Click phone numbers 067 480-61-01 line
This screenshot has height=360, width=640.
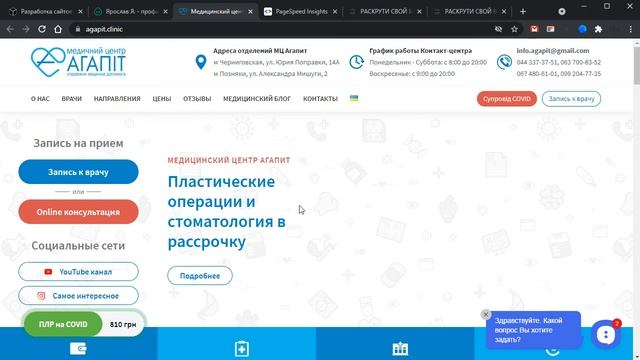[559, 74]
